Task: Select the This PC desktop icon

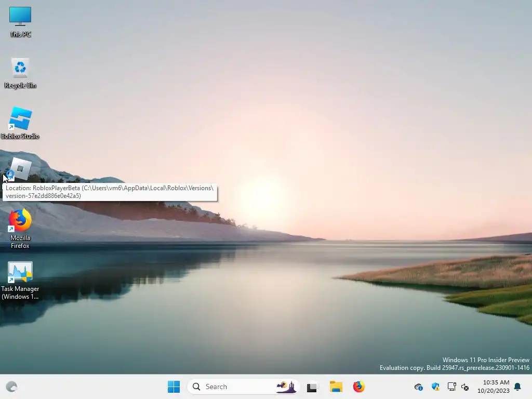Action: coord(20,22)
